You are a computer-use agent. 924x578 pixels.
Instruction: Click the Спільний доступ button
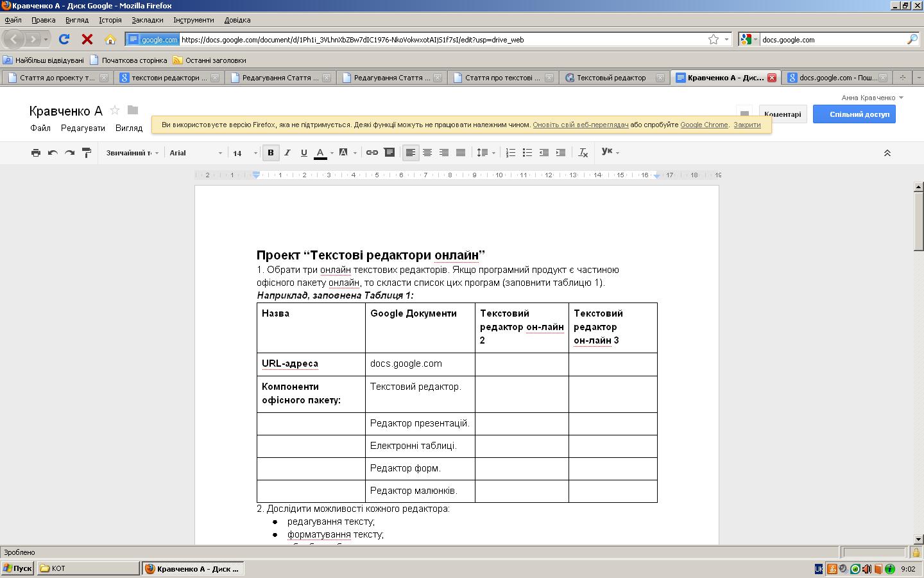tap(854, 114)
